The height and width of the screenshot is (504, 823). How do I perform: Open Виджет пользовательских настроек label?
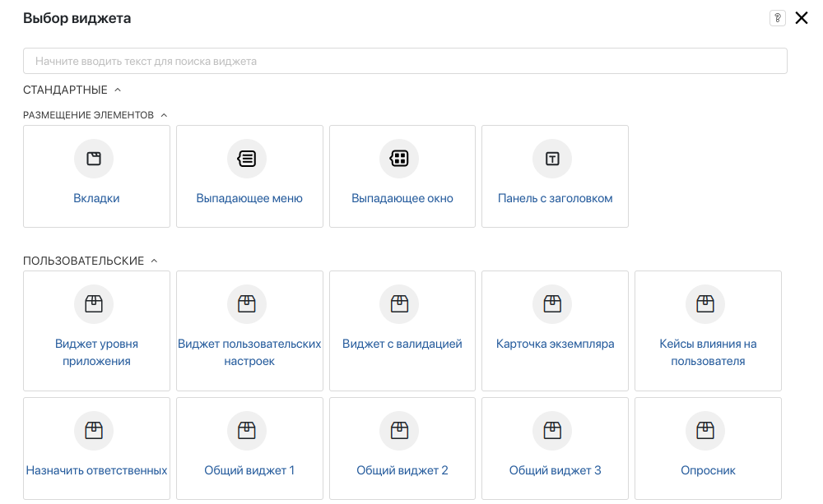click(249, 352)
